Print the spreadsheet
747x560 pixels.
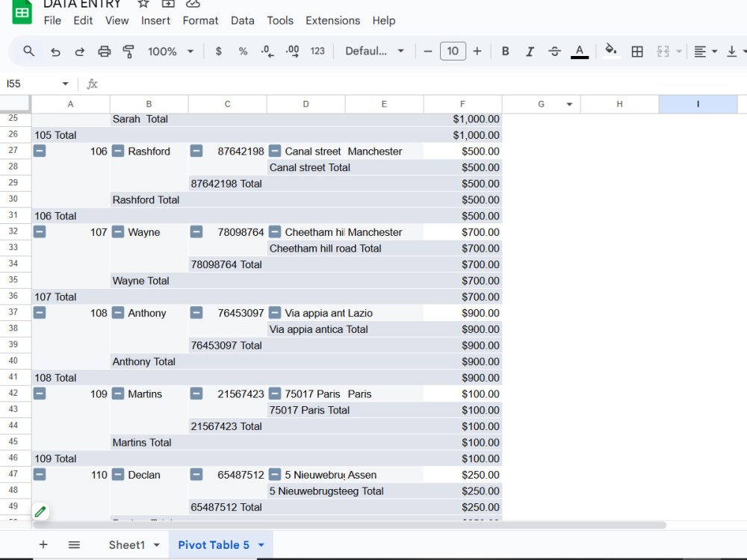[x=105, y=52]
